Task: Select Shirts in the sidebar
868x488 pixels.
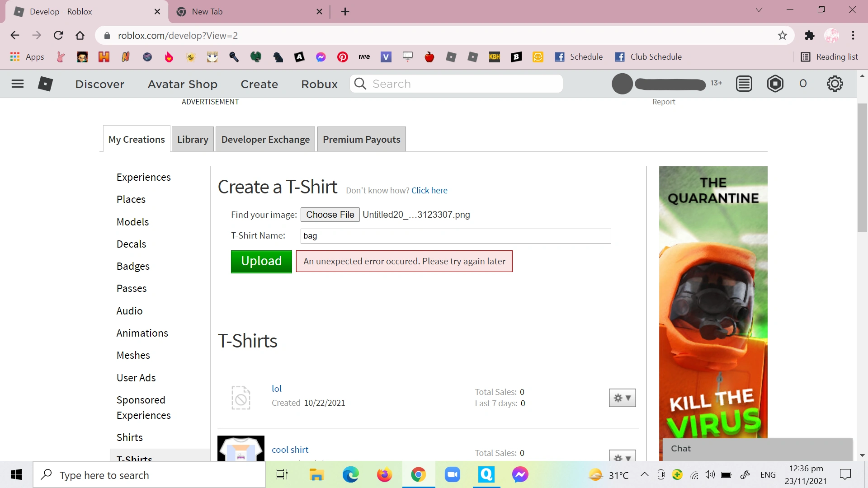Action: pos(130,437)
